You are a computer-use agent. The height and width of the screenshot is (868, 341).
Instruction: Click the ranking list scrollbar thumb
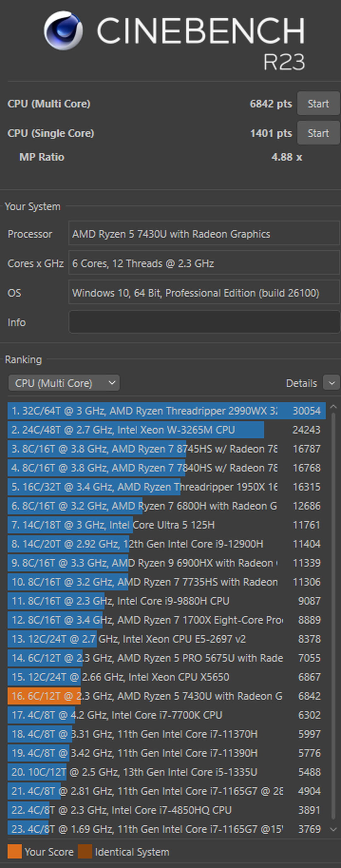[333, 616]
